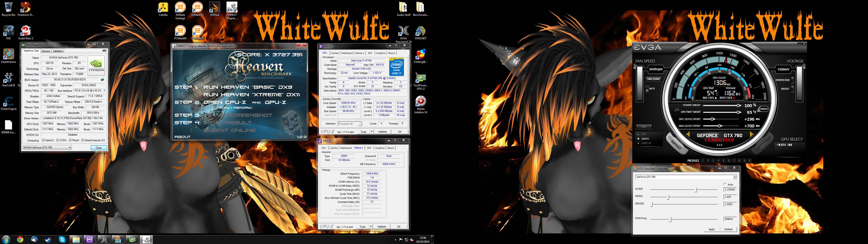Click the NVVDD 1.37500V value field
868x244 pixels.
click(x=730, y=190)
